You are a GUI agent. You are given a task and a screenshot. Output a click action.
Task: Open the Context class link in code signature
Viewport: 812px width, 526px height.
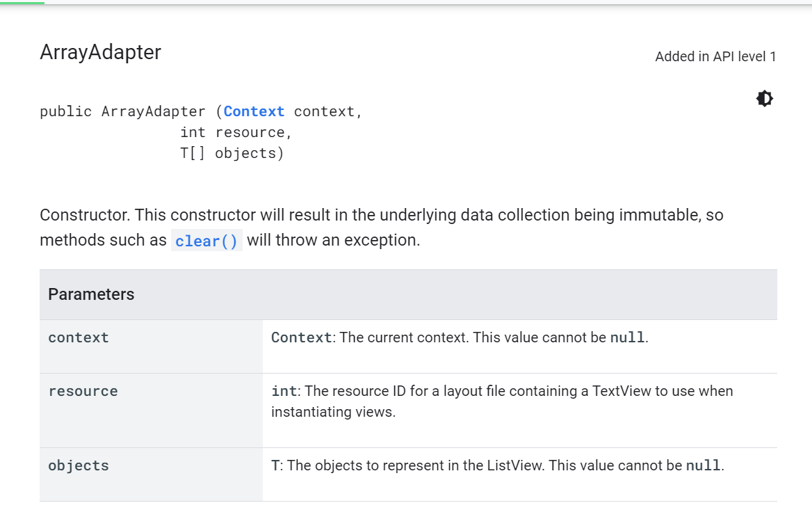(x=254, y=111)
